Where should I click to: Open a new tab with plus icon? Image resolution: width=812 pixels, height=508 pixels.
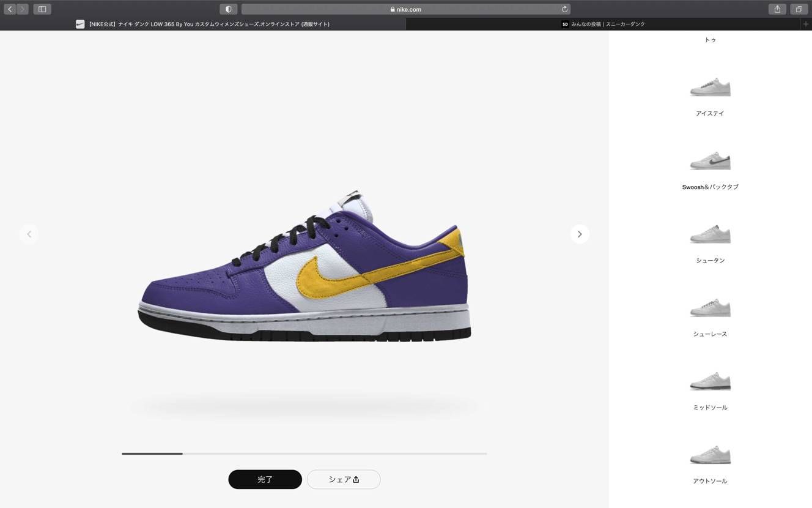805,24
